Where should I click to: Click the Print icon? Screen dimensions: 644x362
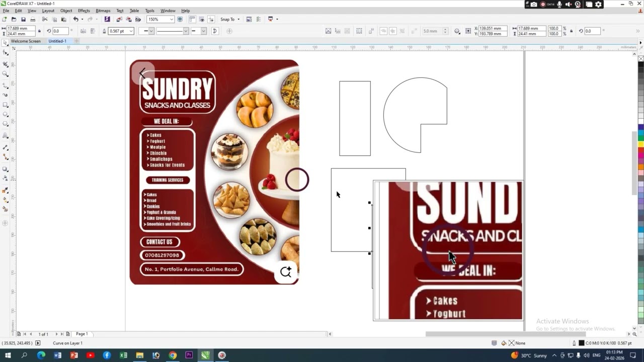point(32,19)
